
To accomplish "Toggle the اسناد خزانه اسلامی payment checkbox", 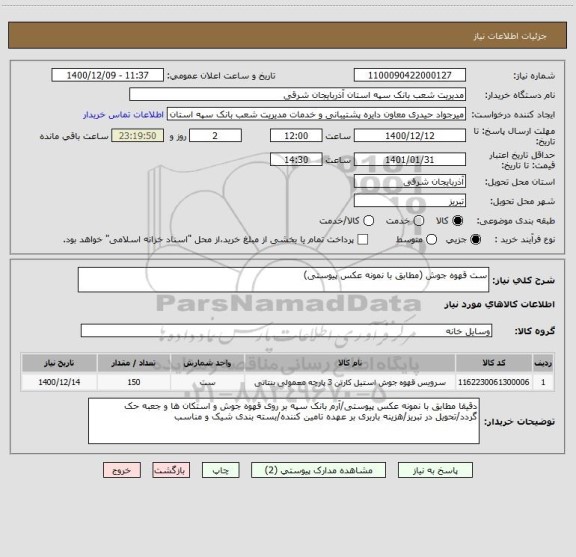I will (363, 240).
